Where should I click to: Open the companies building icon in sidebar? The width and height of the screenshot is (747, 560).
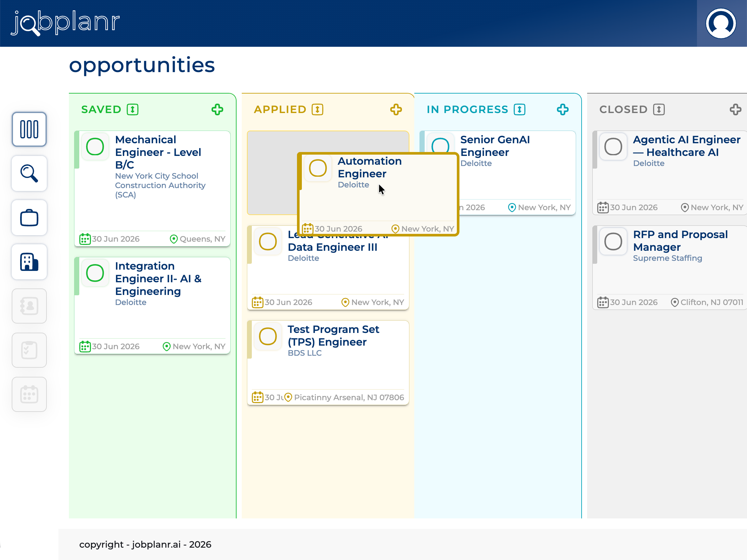point(29,262)
